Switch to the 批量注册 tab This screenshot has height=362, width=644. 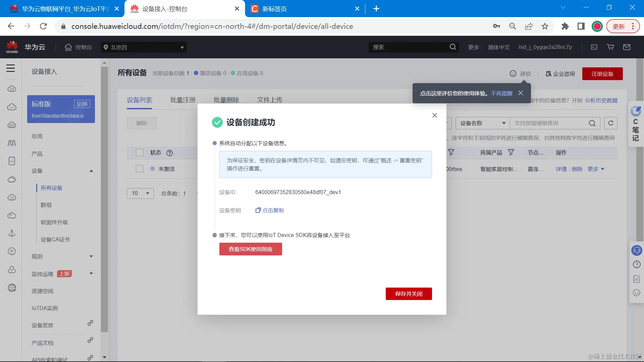[x=183, y=100]
